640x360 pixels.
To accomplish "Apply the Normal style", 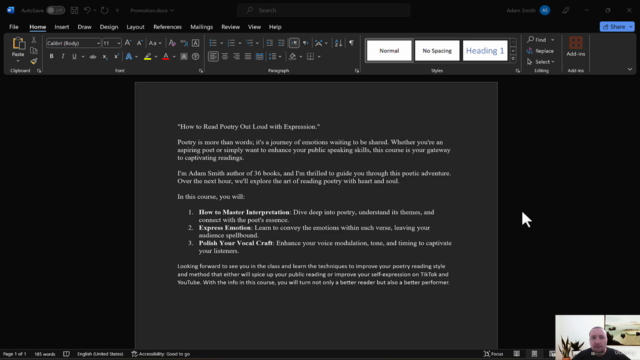I will (389, 51).
